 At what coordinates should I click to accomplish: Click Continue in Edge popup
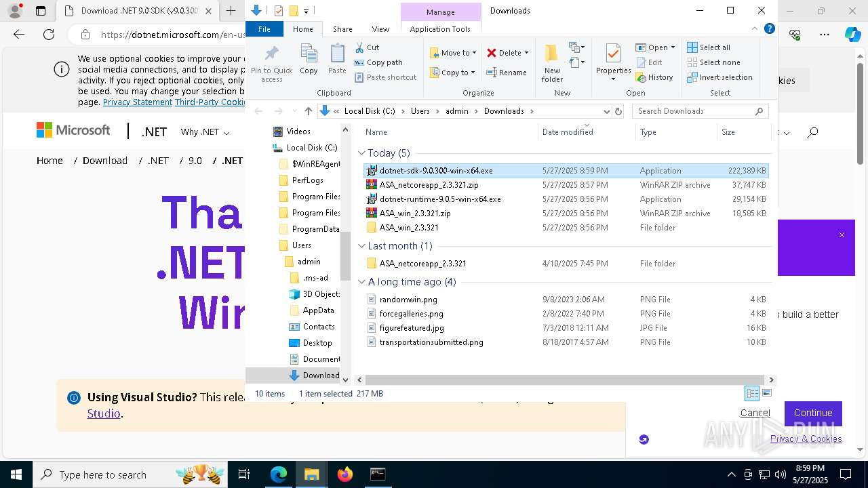click(813, 413)
